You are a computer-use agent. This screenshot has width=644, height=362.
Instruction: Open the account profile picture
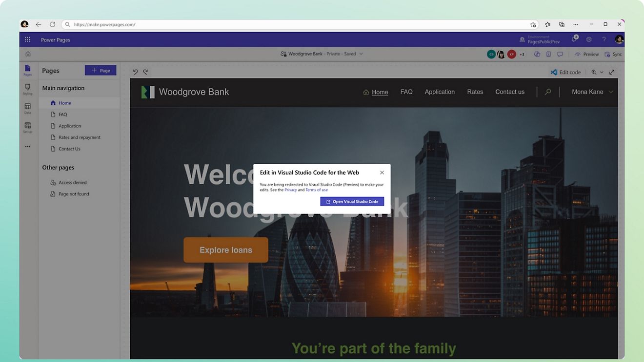tap(619, 39)
